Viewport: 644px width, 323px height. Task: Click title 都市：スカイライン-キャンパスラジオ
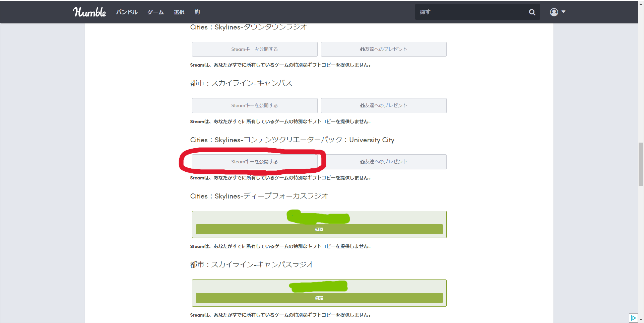pos(252,264)
